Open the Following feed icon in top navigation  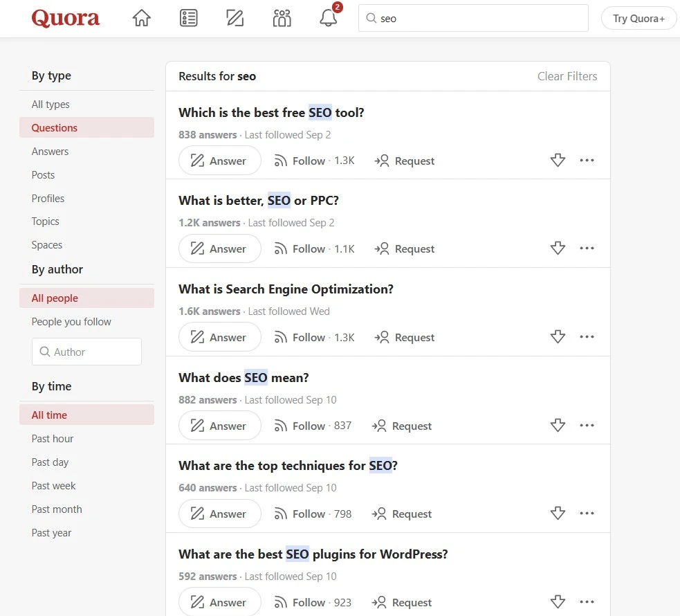pos(188,18)
